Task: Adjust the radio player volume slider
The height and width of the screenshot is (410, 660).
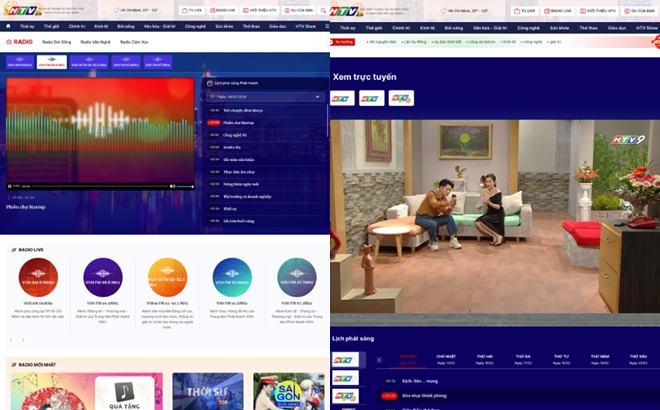Action: tap(185, 186)
